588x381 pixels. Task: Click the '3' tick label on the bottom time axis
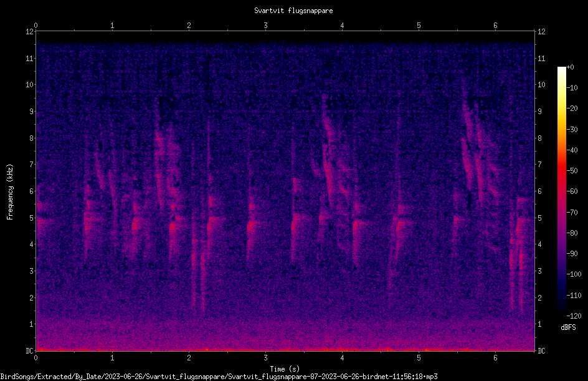pos(265,358)
